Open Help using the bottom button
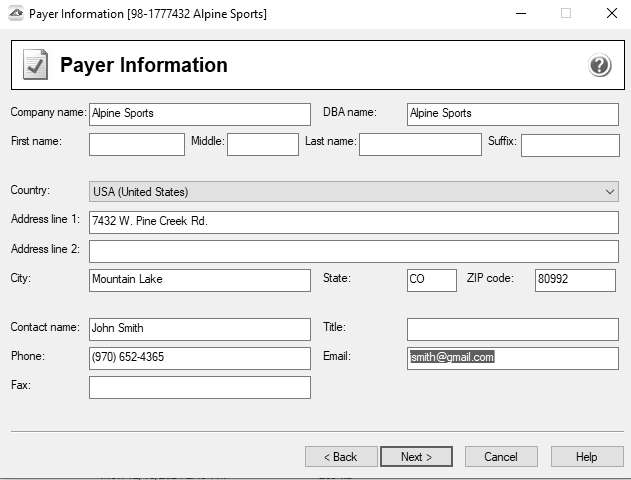This screenshot has width=631, height=480. [x=586, y=457]
